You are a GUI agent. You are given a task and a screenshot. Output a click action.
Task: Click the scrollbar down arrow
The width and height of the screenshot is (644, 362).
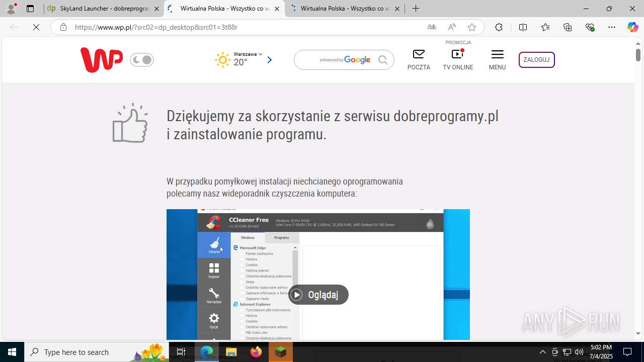point(638,334)
